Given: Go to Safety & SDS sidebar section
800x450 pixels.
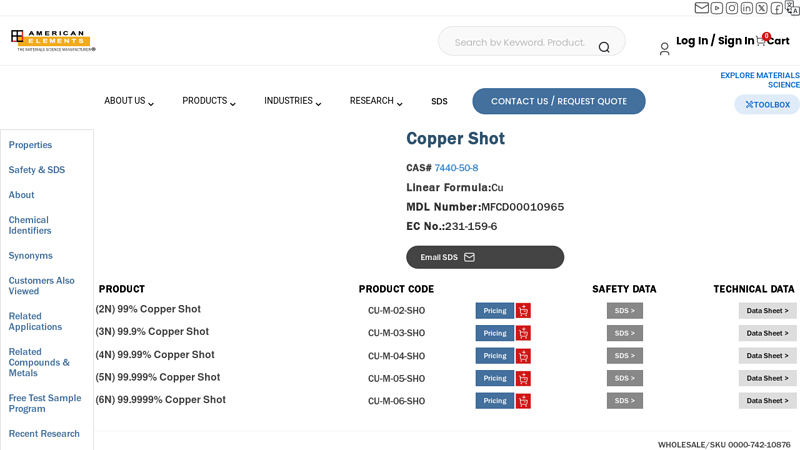Looking at the screenshot, I should click(37, 170).
